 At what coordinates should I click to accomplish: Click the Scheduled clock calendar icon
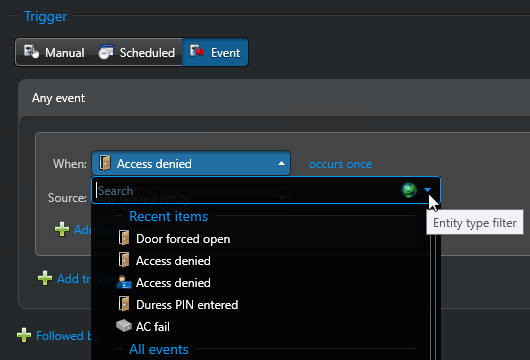tap(106, 52)
